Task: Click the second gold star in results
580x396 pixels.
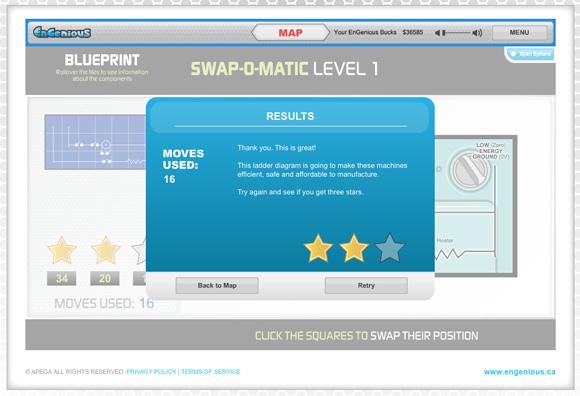Action: (354, 248)
